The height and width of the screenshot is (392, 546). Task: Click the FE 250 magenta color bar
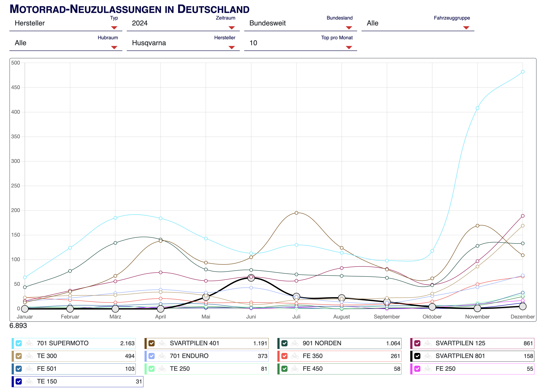[x=411, y=369]
